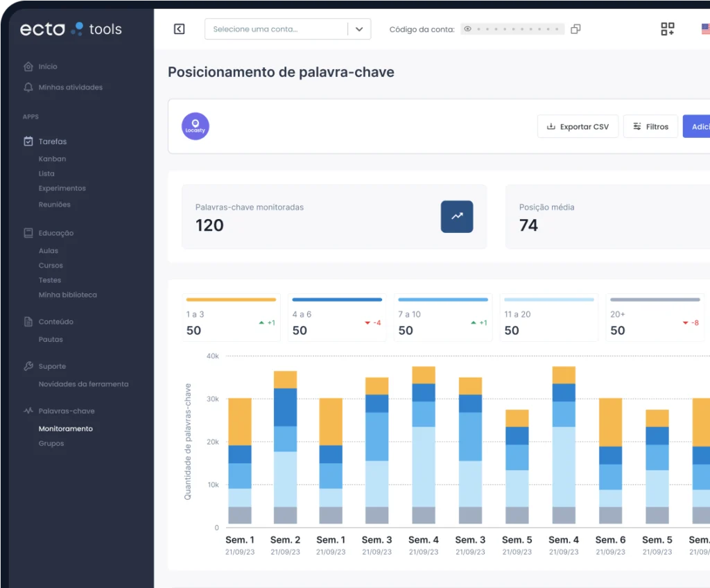Click the trend chart icon in keywords card
710x588 pixels.
457,216
